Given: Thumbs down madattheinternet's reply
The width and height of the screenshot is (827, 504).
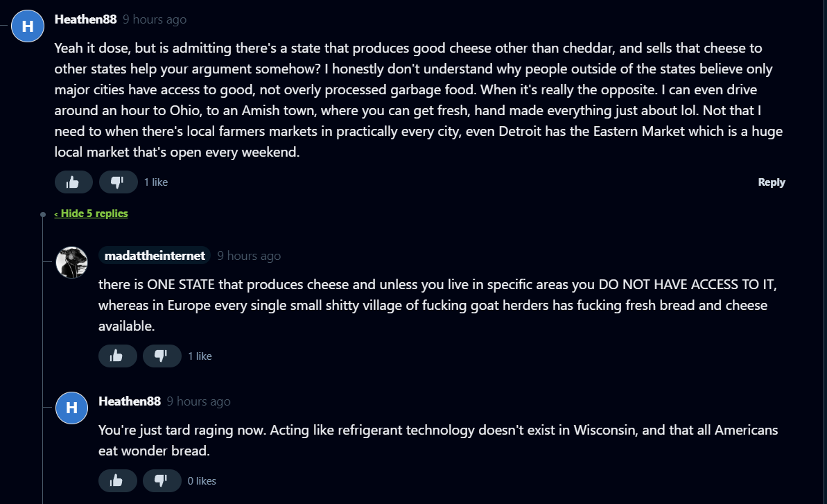Looking at the screenshot, I should [162, 356].
